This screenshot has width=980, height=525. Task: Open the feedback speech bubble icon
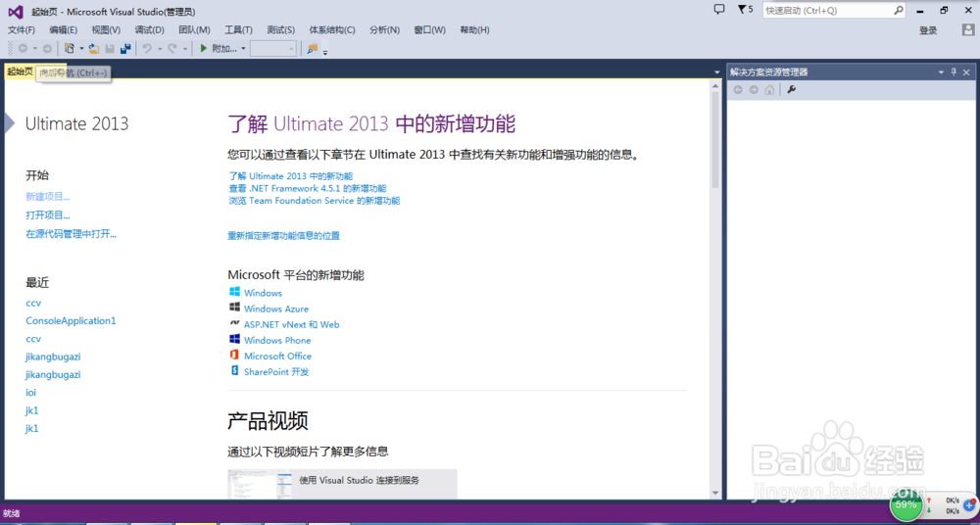[x=718, y=10]
